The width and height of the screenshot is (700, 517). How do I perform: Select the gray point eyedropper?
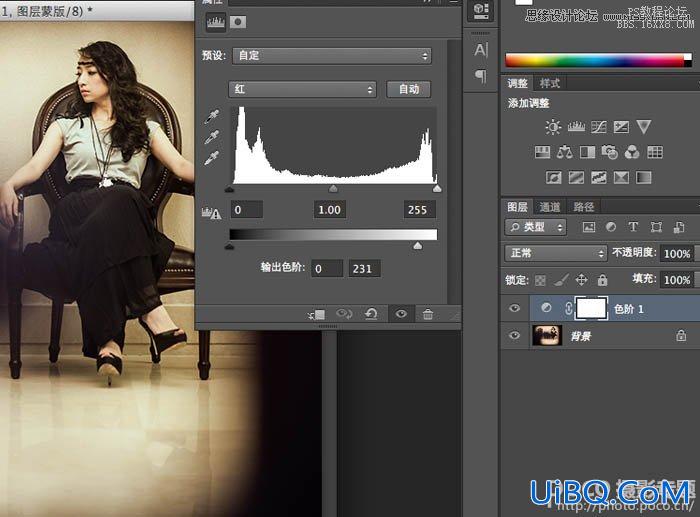pyautogui.click(x=212, y=138)
